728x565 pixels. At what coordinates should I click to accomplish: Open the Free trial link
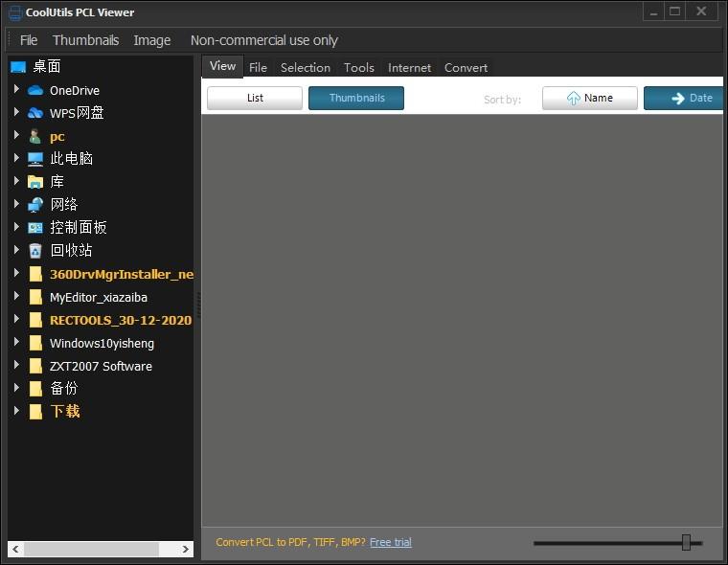coord(391,542)
